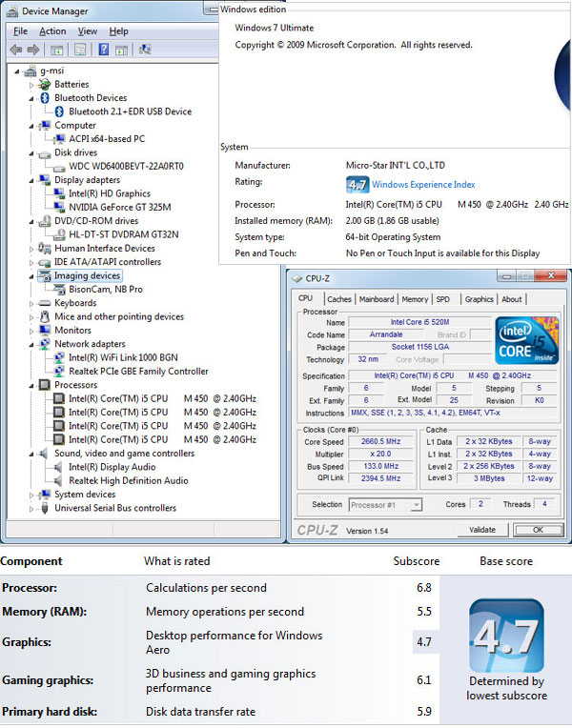Select the BisonCam, NB Pro webcam icon
This screenshot has height=728, width=572.
pos(59,290)
